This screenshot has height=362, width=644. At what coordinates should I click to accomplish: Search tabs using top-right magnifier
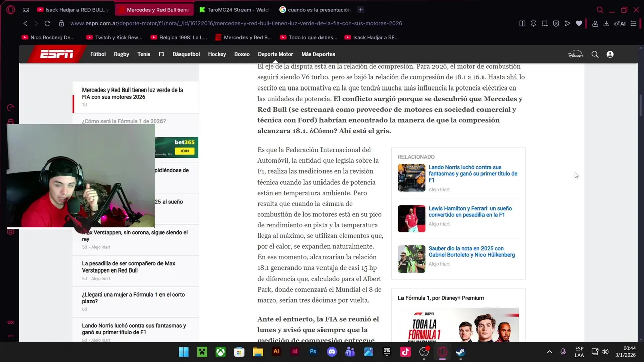pyautogui.click(x=600, y=10)
